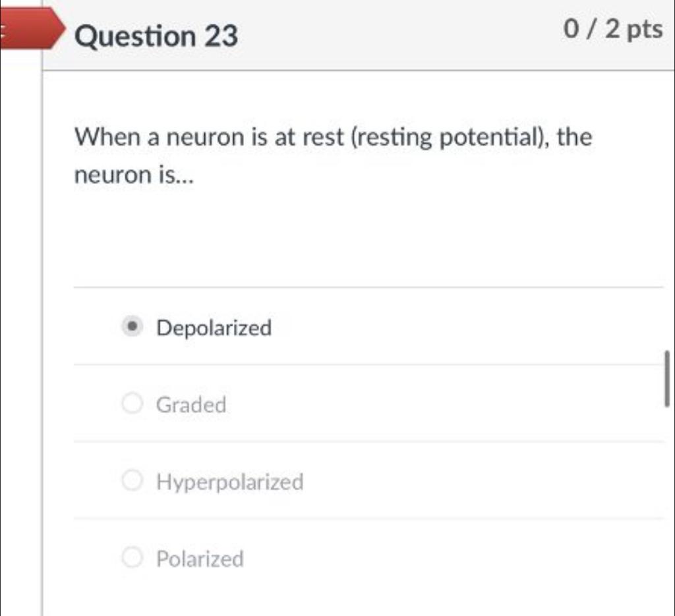
Task: Click the Depolarized answer text label
Action: click(214, 327)
